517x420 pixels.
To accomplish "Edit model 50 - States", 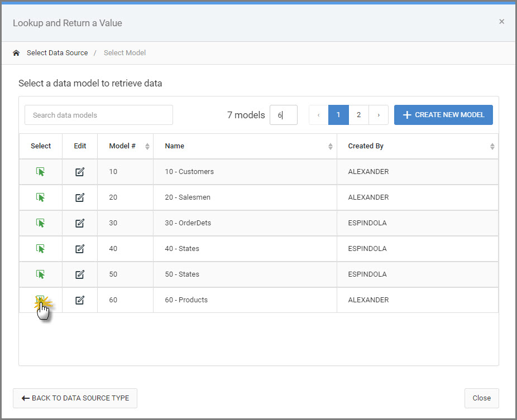I will click(80, 274).
